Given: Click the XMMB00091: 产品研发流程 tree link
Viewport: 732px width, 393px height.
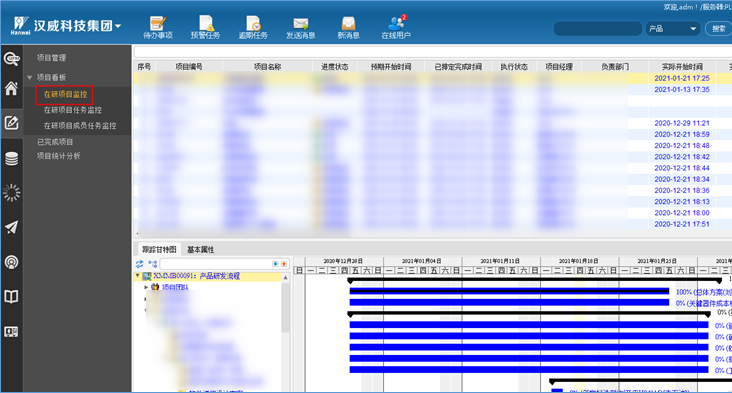Looking at the screenshot, I should click(x=197, y=276).
